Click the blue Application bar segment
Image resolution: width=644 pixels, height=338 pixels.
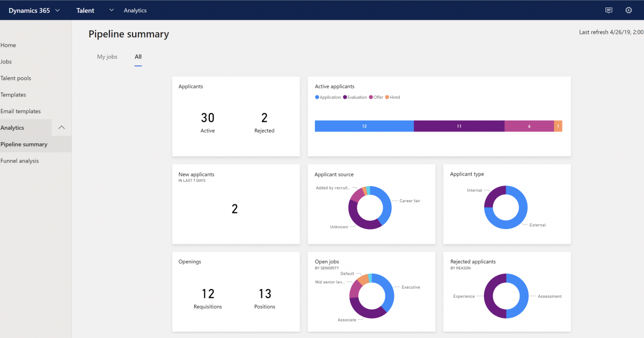364,126
